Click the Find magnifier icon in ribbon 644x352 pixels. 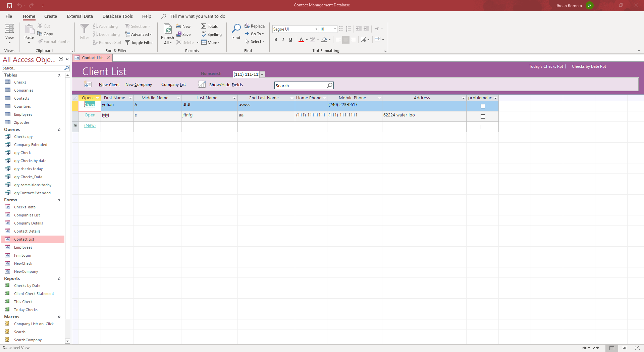tap(236, 29)
